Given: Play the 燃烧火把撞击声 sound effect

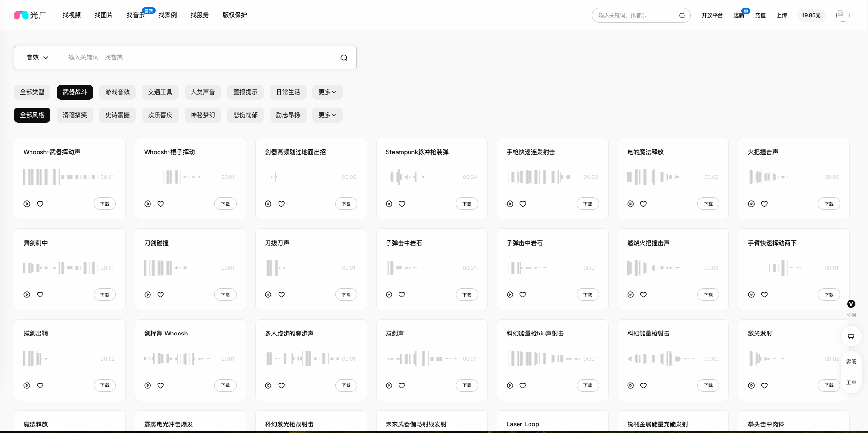Looking at the screenshot, I should (630, 295).
